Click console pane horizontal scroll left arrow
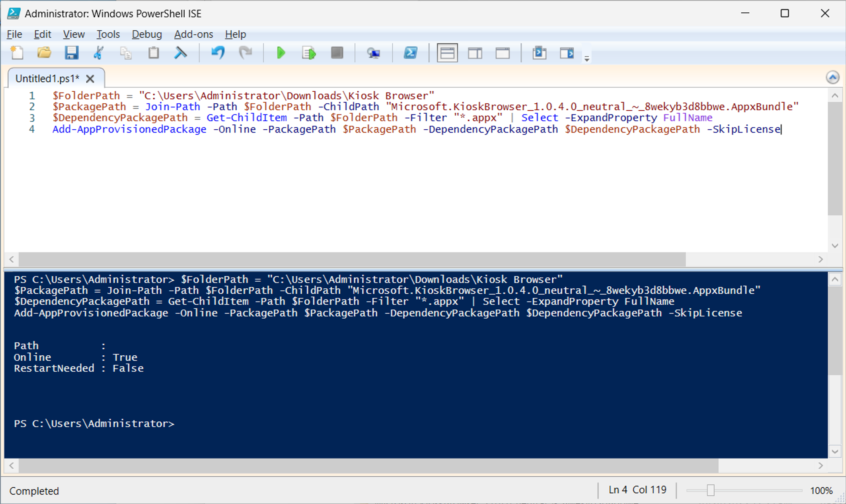Image resolution: width=846 pixels, height=504 pixels. 12,466
